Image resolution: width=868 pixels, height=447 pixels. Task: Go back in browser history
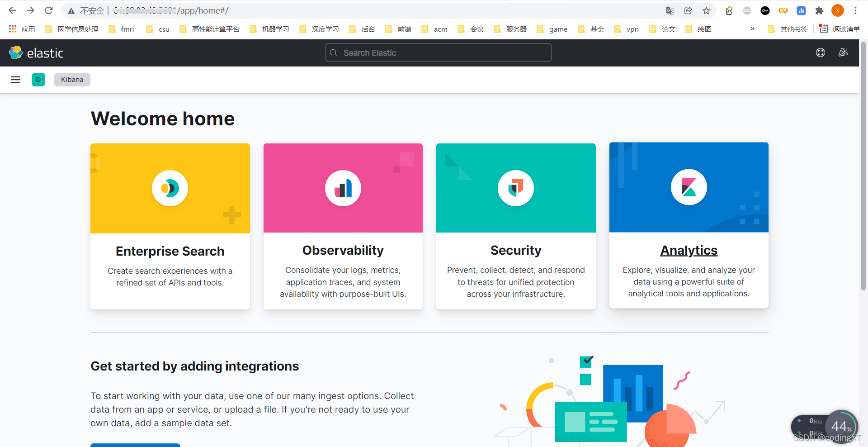[12, 10]
